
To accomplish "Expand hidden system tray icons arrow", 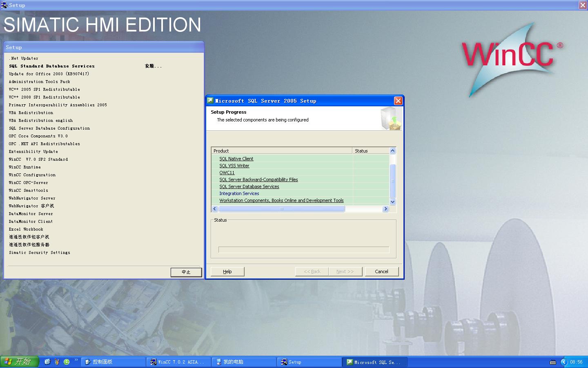I will click(564, 362).
